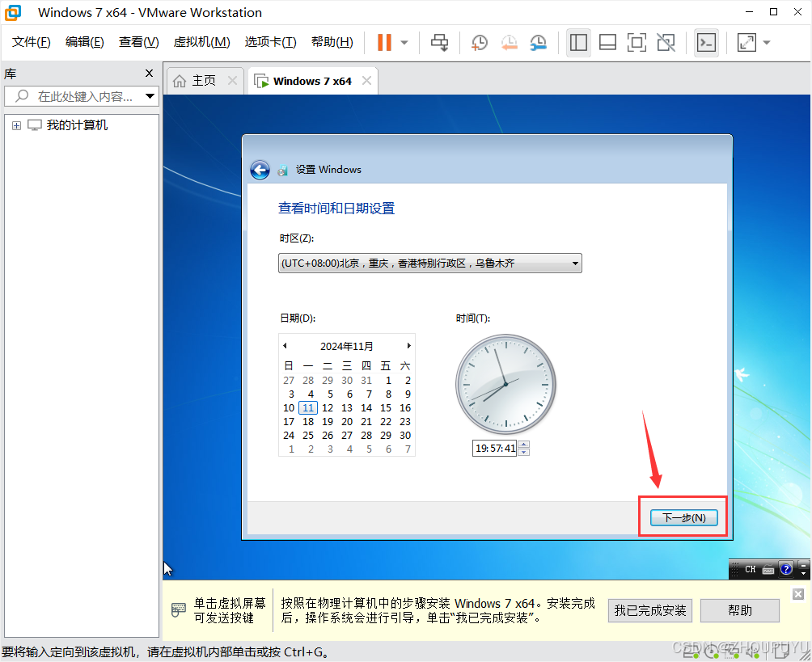Open the 虚拟机(M) menu

(x=201, y=42)
